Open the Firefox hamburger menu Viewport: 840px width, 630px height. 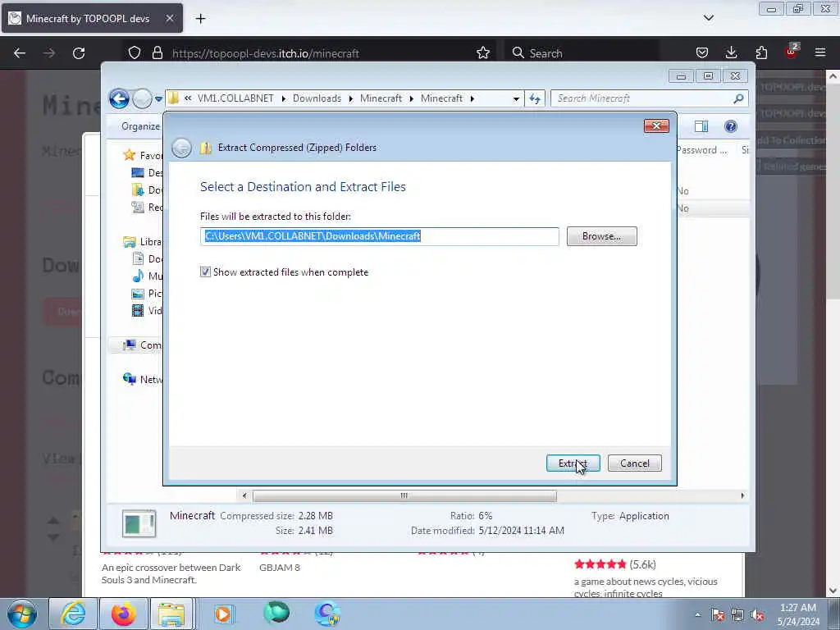click(x=820, y=53)
